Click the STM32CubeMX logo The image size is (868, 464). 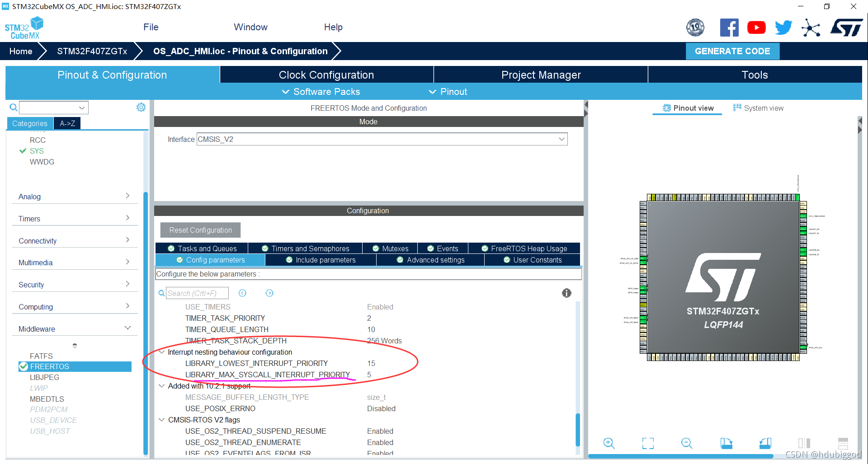click(24, 28)
